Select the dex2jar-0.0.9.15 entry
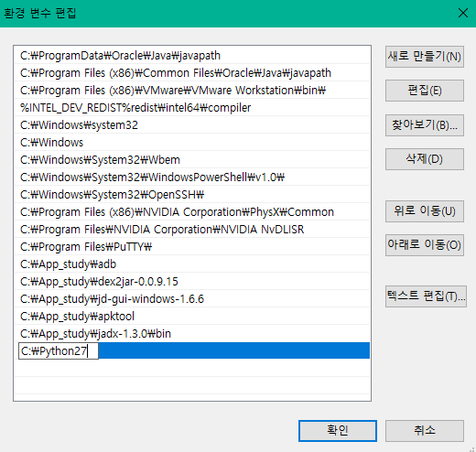This screenshot has height=452, width=476. (x=192, y=282)
